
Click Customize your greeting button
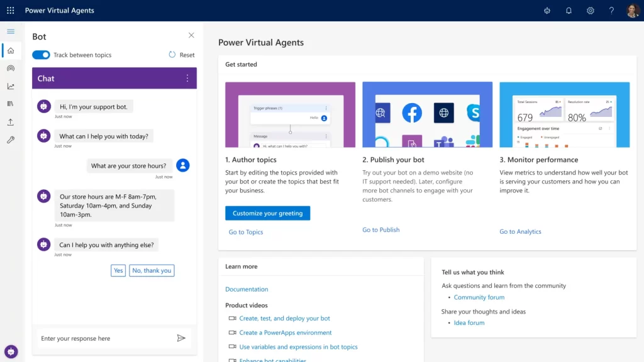click(x=267, y=214)
